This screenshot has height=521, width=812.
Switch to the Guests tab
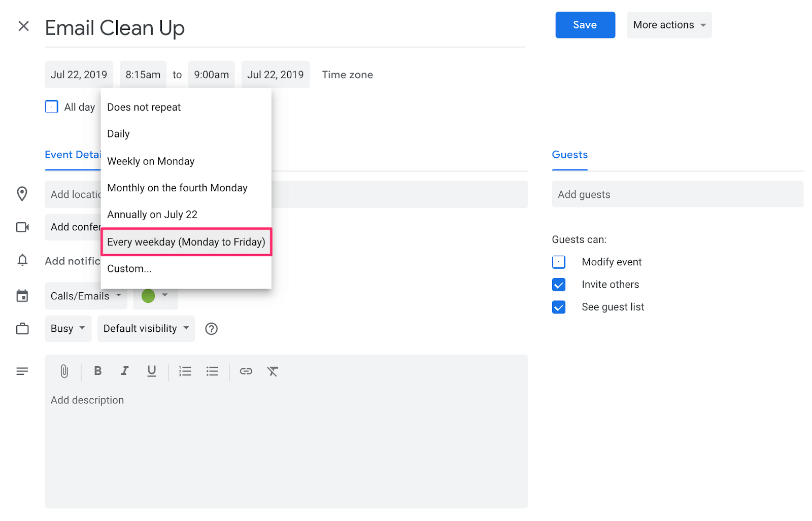(569, 155)
